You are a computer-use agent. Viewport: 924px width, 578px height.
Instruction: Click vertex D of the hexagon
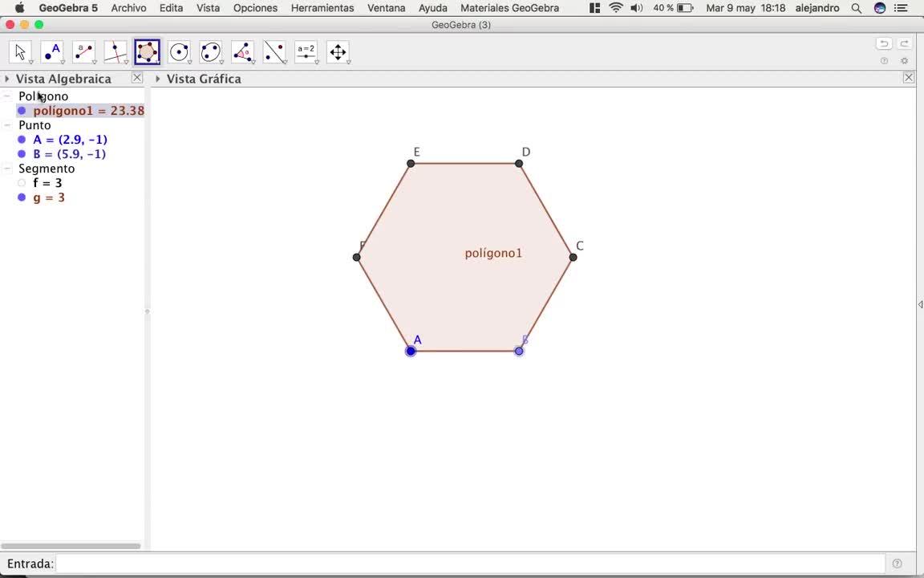(519, 164)
